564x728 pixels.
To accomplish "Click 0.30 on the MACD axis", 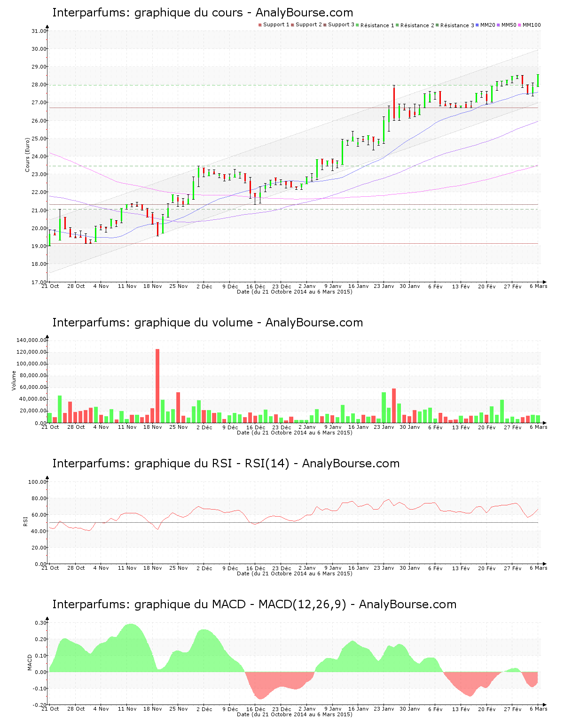I will (x=40, y=623).
